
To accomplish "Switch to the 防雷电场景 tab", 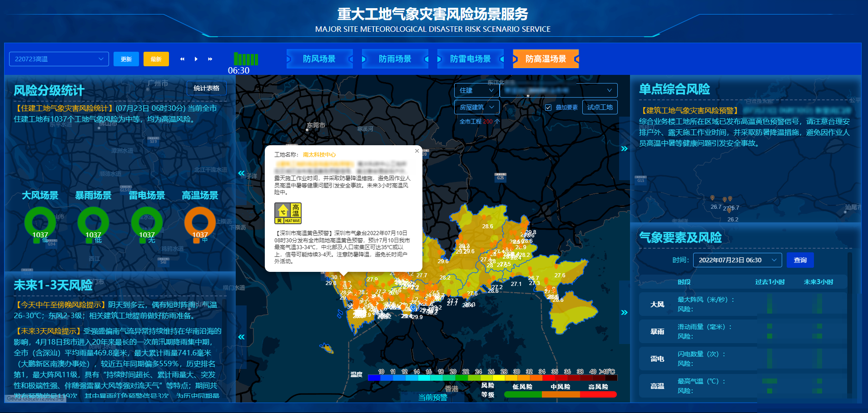I will 471,59.
